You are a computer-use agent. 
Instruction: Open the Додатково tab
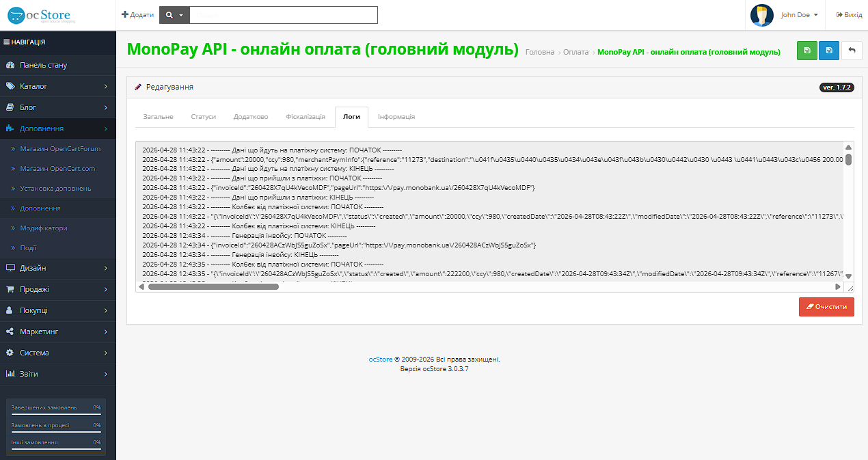[251, 117]
